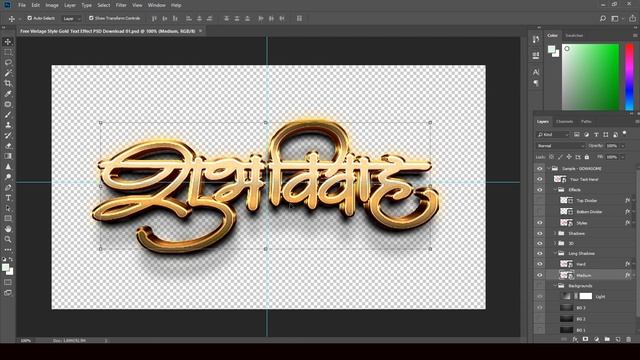This screenshot has height=360, width=640.
Task: Create new adjustment layer icon
Action: point(596,339)
